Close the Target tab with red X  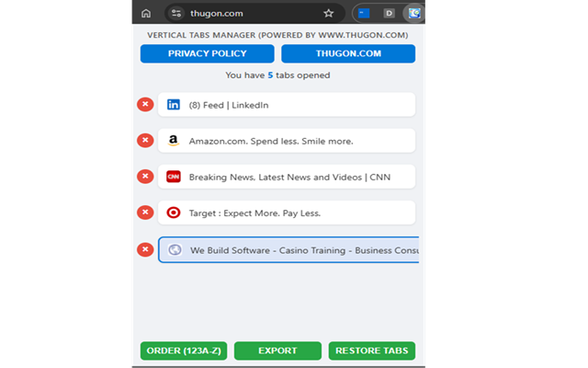[x=145, y=213]
